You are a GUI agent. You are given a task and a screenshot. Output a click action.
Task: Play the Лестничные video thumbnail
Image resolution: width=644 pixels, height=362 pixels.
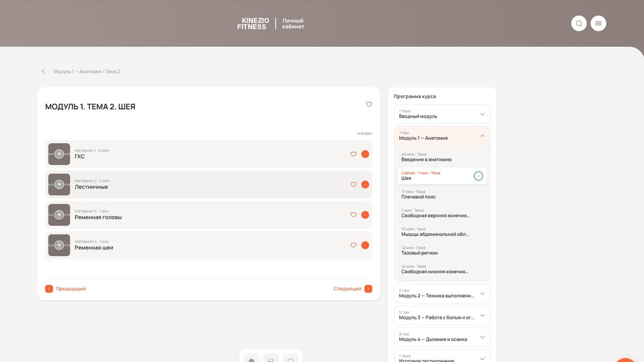click(59, 185)
